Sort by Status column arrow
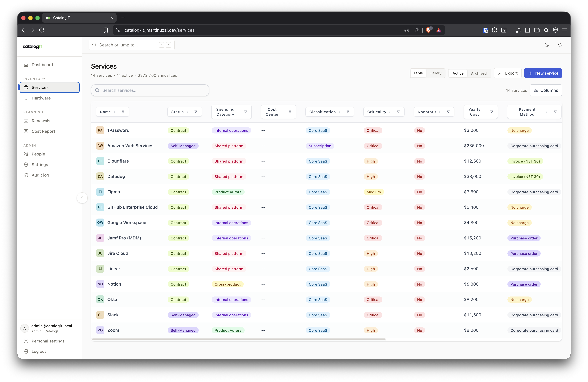The width and height of the screenshot is (588, 382). tap(187, 112)
